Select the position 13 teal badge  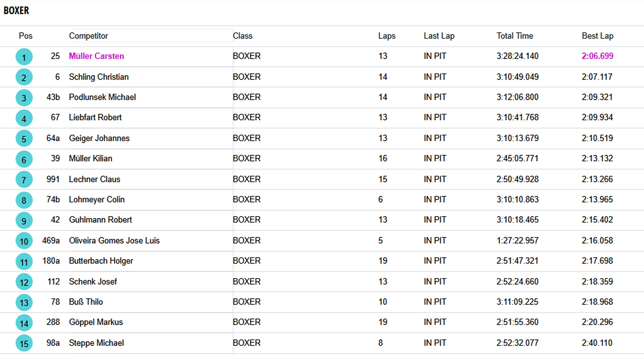(24, 302)
